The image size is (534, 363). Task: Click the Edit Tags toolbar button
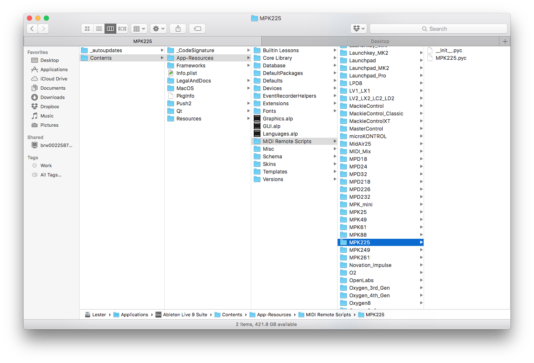click(198, 29)
